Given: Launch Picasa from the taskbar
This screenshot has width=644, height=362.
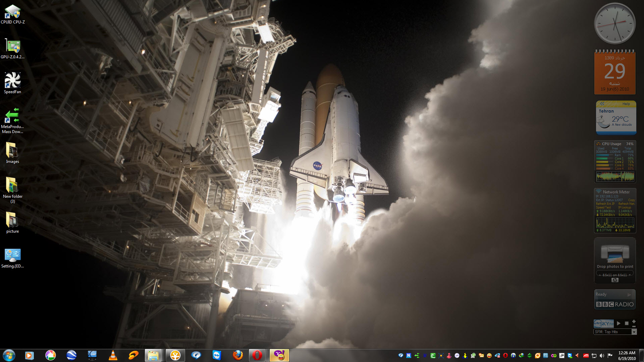Looking at the screenshot, I should pyautogui.click(x=50, y=355).
